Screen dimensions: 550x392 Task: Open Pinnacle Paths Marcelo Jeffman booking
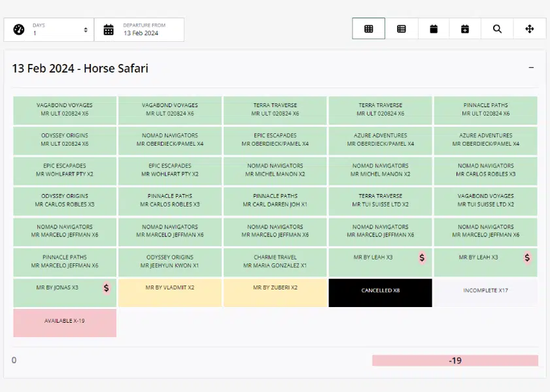click(65, 263)
